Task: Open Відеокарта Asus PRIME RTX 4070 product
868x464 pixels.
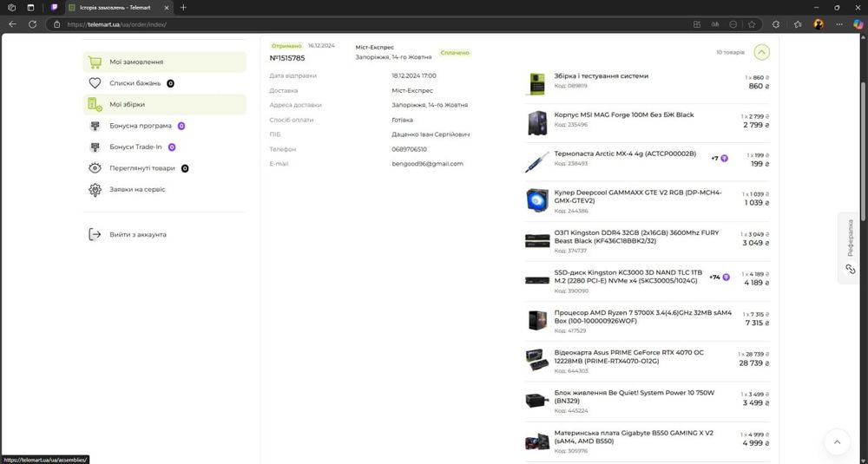Action: [628, 356]
